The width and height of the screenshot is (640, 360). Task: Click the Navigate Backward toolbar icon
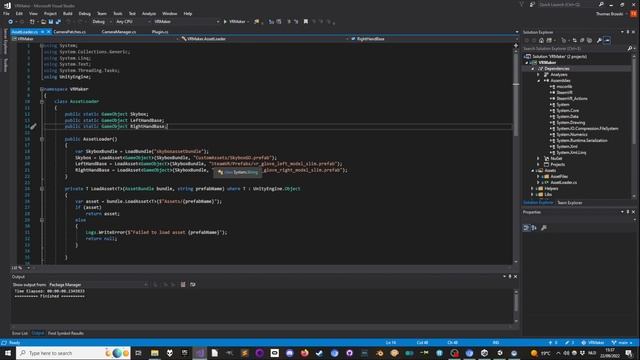point(11,22)
